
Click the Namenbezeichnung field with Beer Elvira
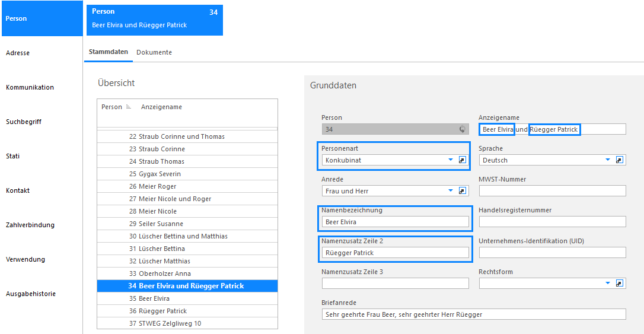395,222
